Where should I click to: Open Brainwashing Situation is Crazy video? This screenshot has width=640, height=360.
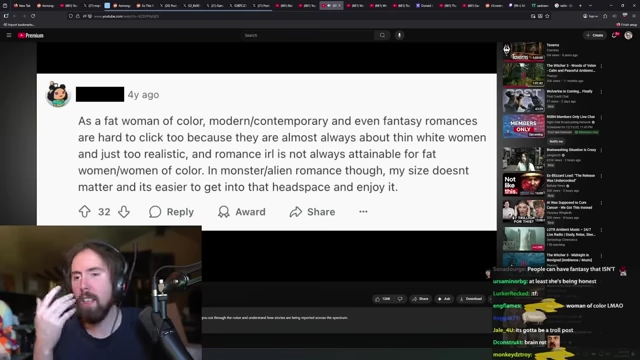point(524,159)
